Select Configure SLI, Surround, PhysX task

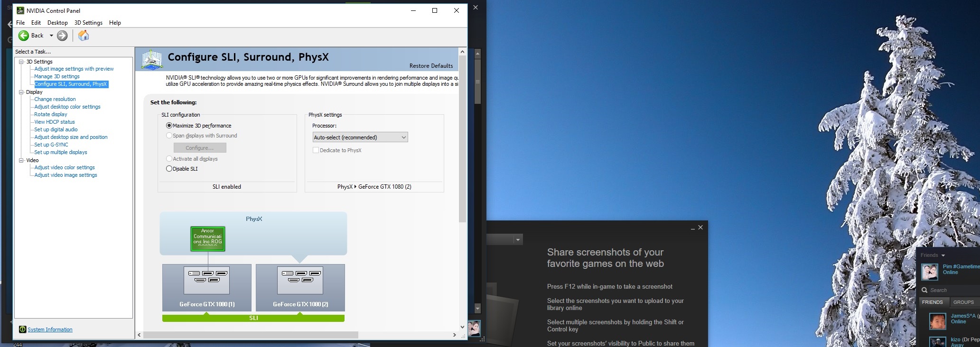point(71,84)
